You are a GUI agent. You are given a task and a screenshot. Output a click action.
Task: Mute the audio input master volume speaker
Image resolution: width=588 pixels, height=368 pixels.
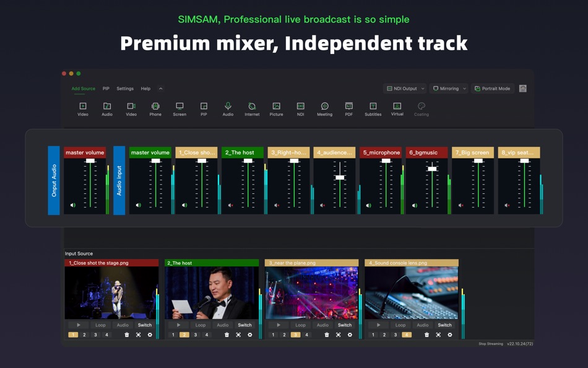click(139, 205)
